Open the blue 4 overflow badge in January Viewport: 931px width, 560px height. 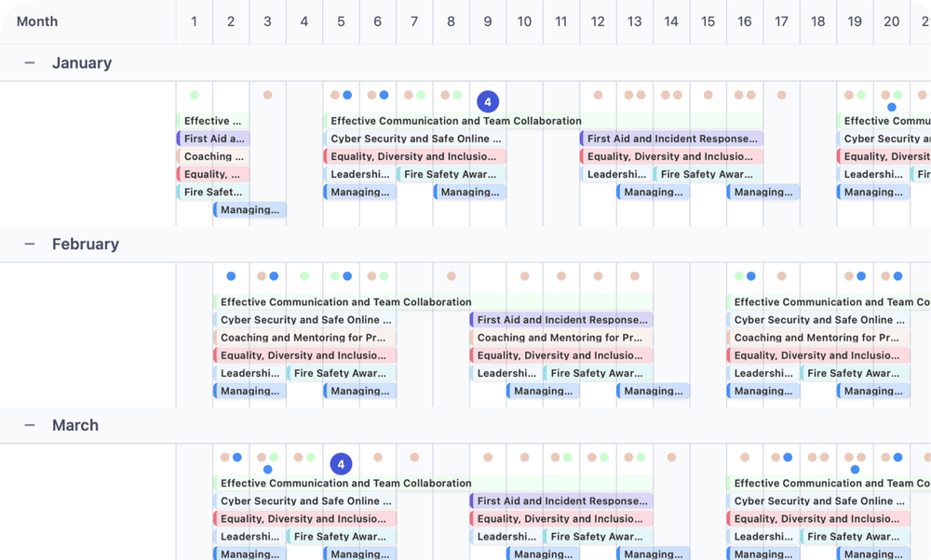(x=488, y=100)
